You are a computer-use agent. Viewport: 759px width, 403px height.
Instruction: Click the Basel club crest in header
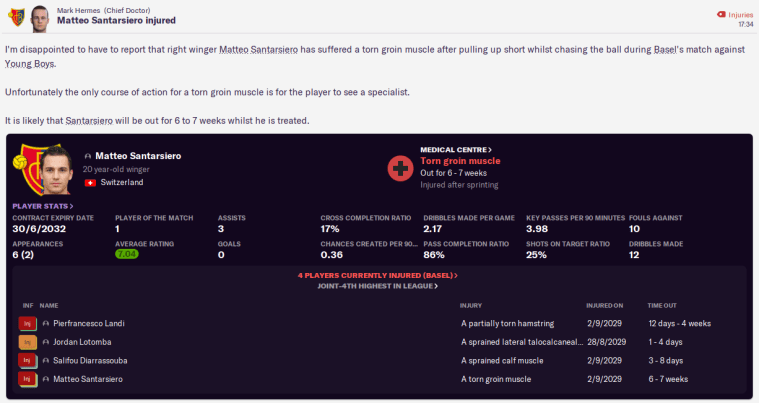coord(15,17)
